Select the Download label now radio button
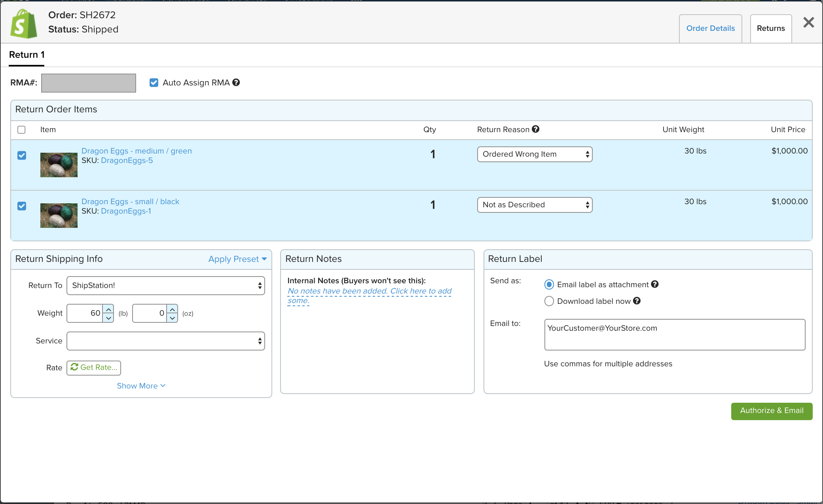Screen dimensions: 823x504 (549, 301)
